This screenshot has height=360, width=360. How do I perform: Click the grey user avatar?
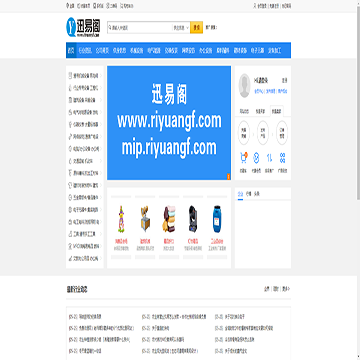point(244,86)
